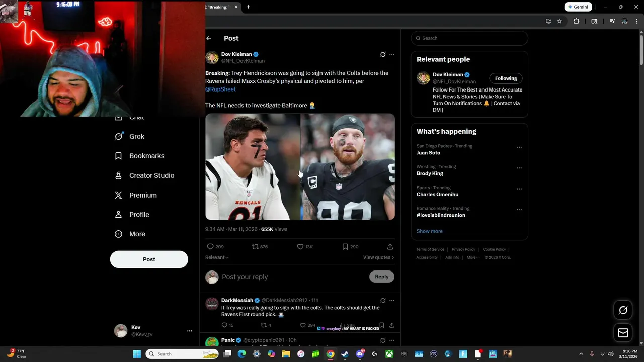Open the Windows Start menu
This screenshot has width=644, height=362.
[137, 354]
